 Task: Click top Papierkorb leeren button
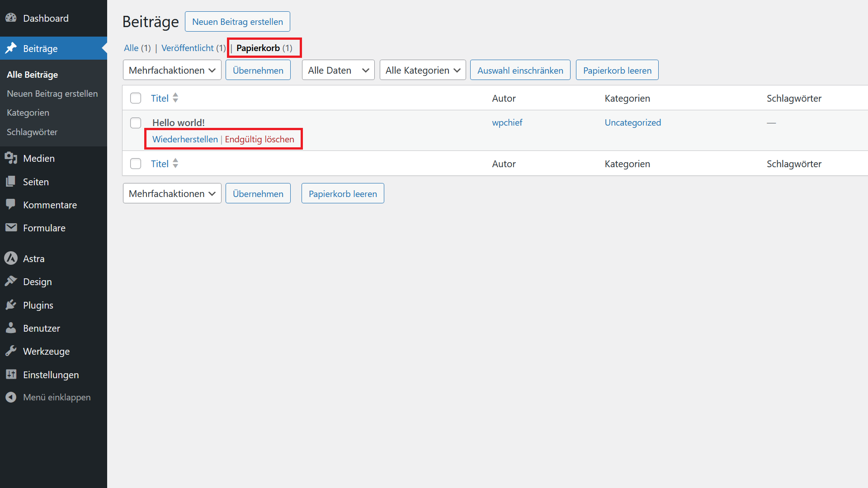(x=617, y=70)
